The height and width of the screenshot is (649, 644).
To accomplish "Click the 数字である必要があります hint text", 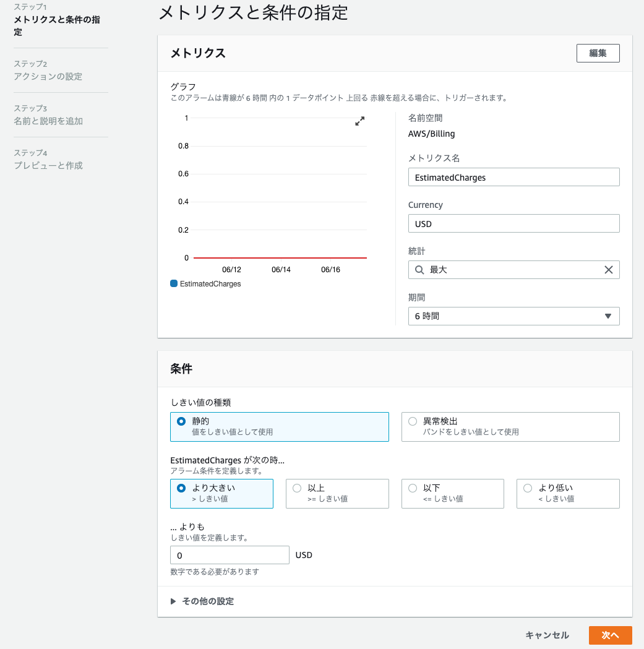I will pyautogui.click(x=215, y=572).
